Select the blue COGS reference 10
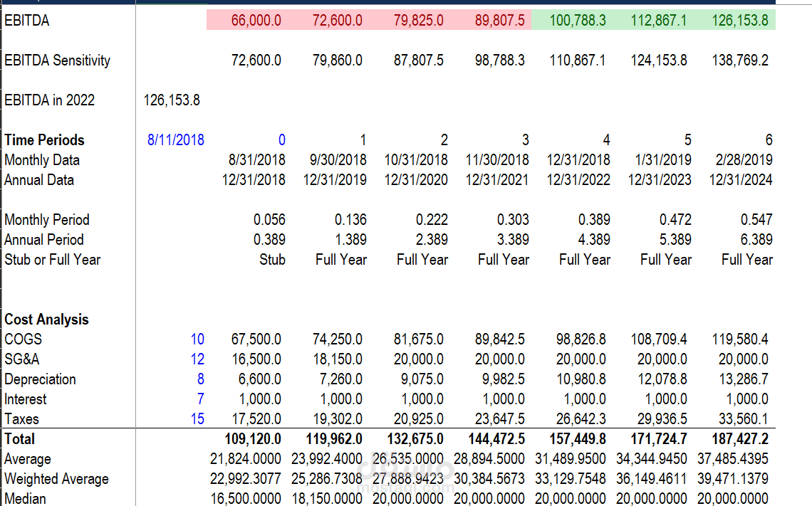812x506 pixels. pos(197,339)
